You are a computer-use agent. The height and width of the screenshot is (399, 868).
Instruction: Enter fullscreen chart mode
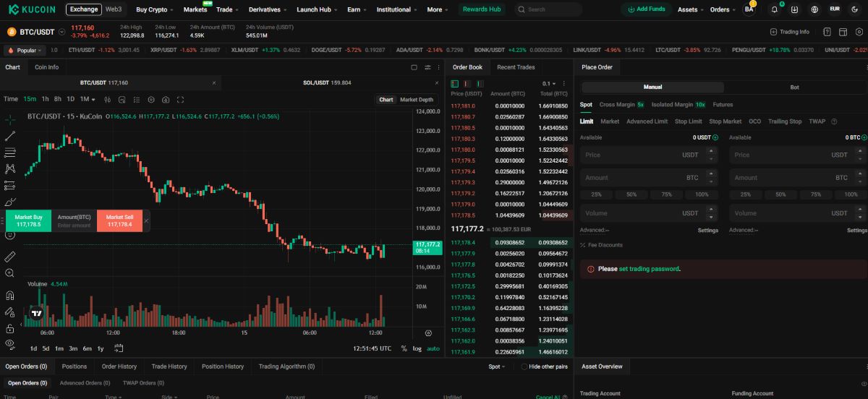(180, 99)
